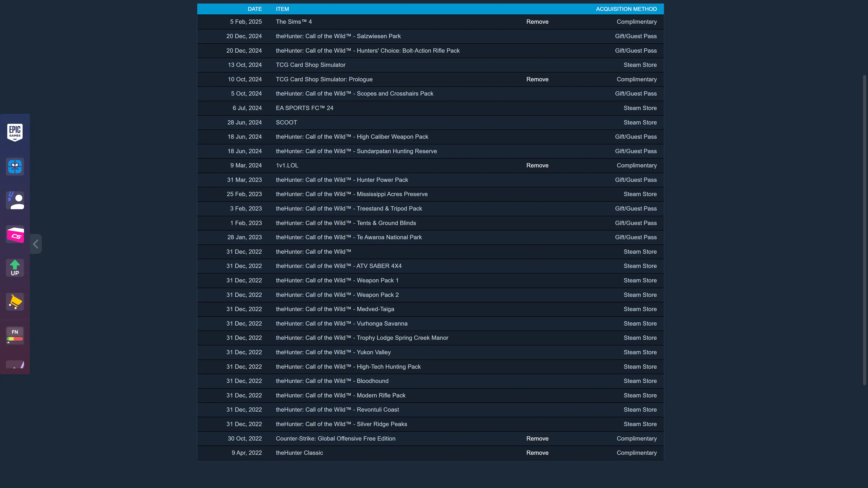This screenshot has height=488, width=868.
Task: Remove TCG Card Shop Simulator: Prologue
Action: (538, 80)
